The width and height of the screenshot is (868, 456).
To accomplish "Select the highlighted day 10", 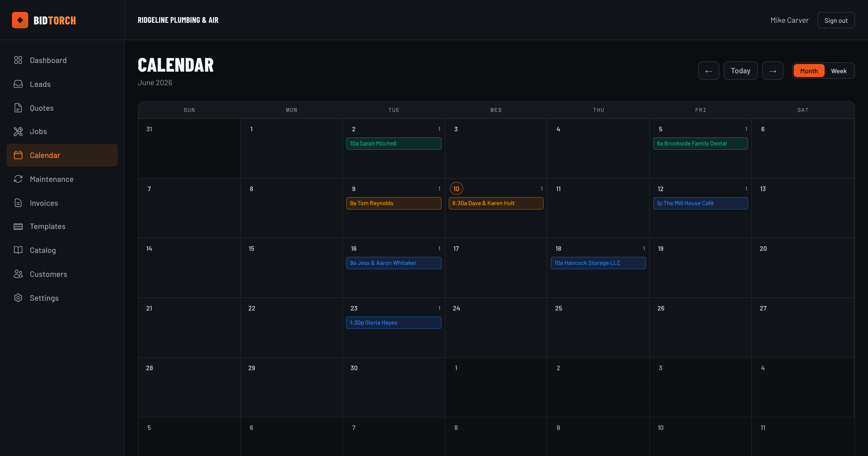I will point(456,189).
